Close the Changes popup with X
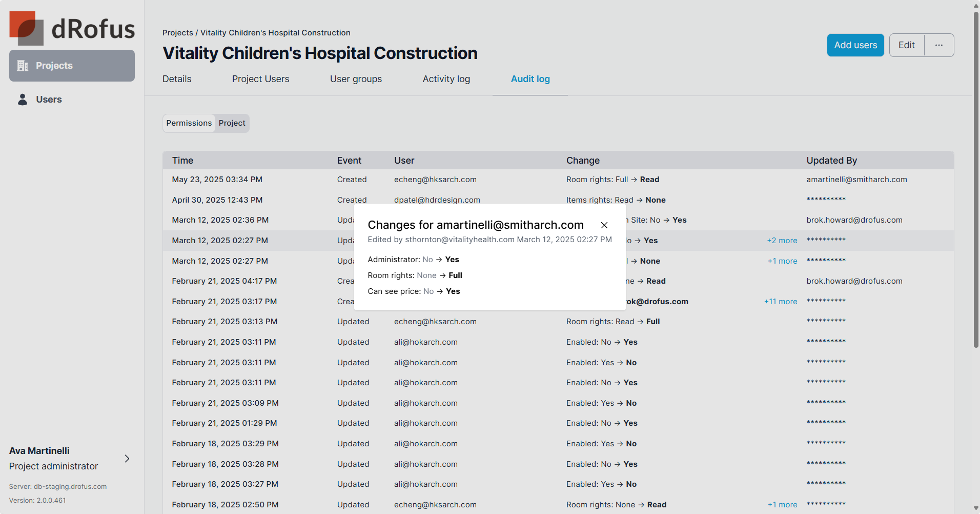Viewport: 980px width, 514px height. point(604,225)
